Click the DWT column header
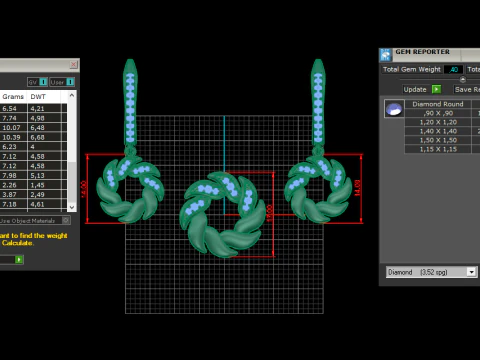480x360 pixels. pyautogui.click(x=44, y=97)
